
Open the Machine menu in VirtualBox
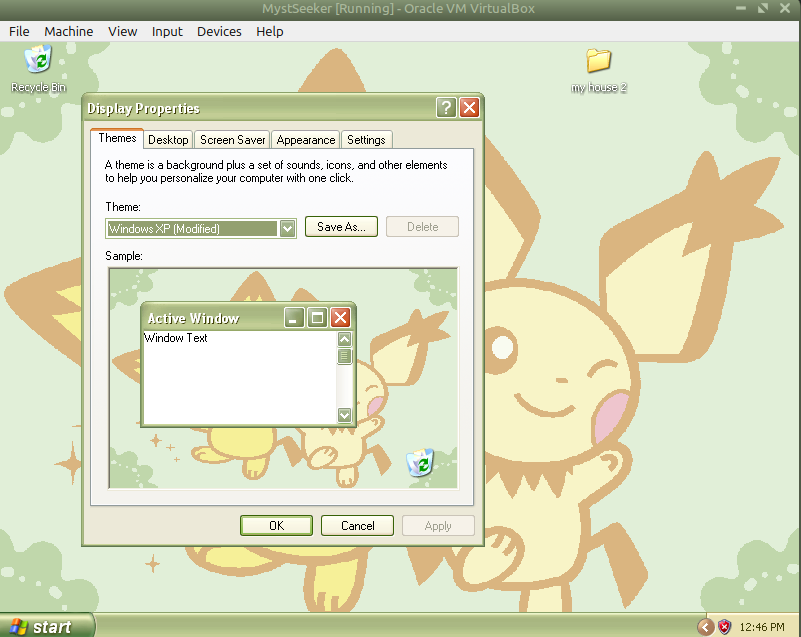click(68, 31)
